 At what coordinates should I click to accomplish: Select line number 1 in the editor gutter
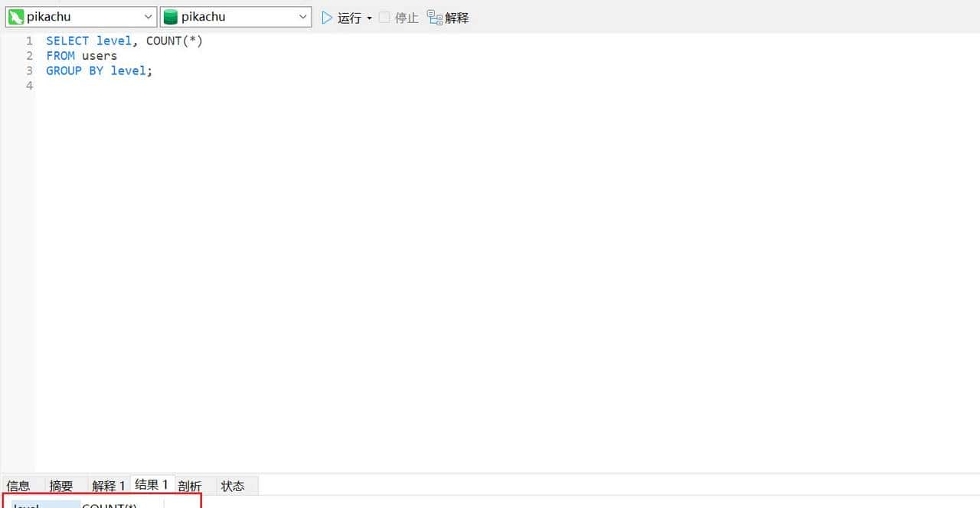(29, 41)
